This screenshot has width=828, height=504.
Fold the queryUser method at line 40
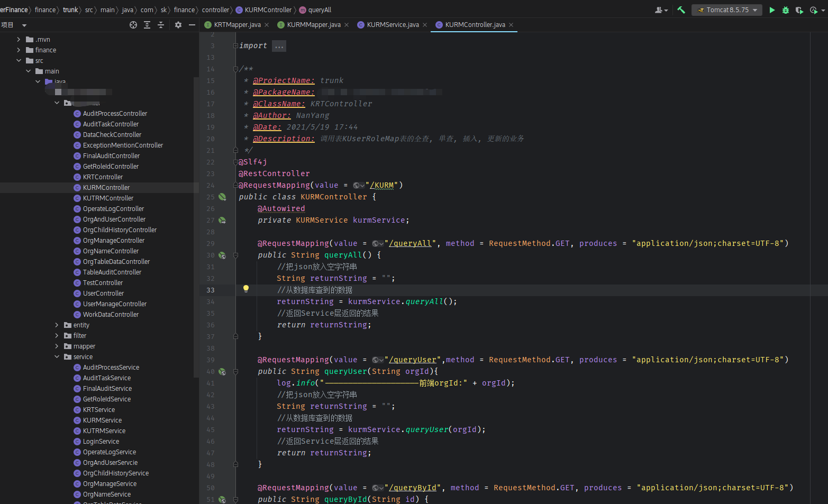(x=235, y=371)
